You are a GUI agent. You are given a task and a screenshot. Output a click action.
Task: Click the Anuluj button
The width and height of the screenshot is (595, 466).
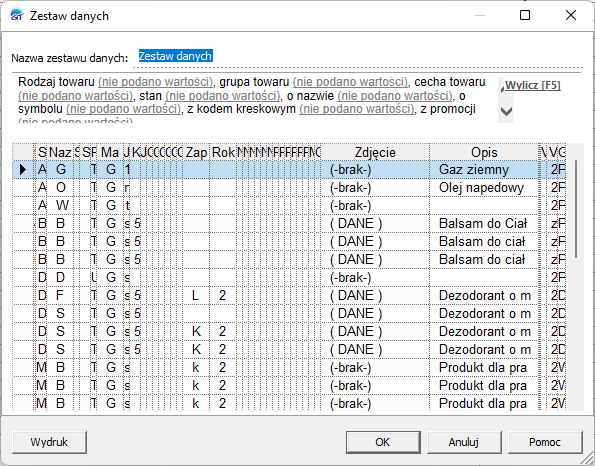click(464, 442)
